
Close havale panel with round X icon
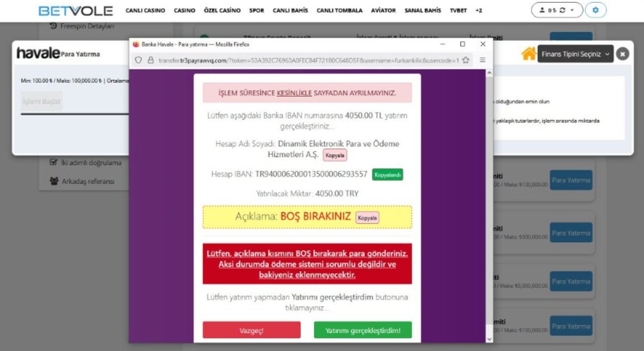622,54
